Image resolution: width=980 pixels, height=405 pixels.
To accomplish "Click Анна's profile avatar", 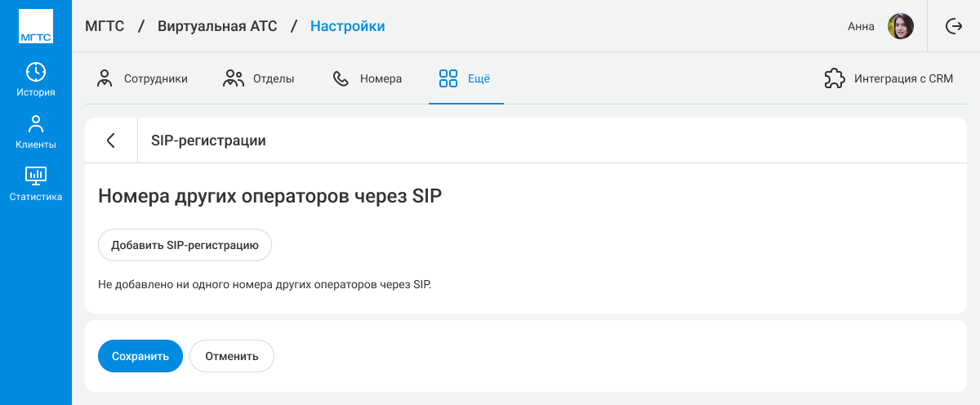I will [900, 26].
